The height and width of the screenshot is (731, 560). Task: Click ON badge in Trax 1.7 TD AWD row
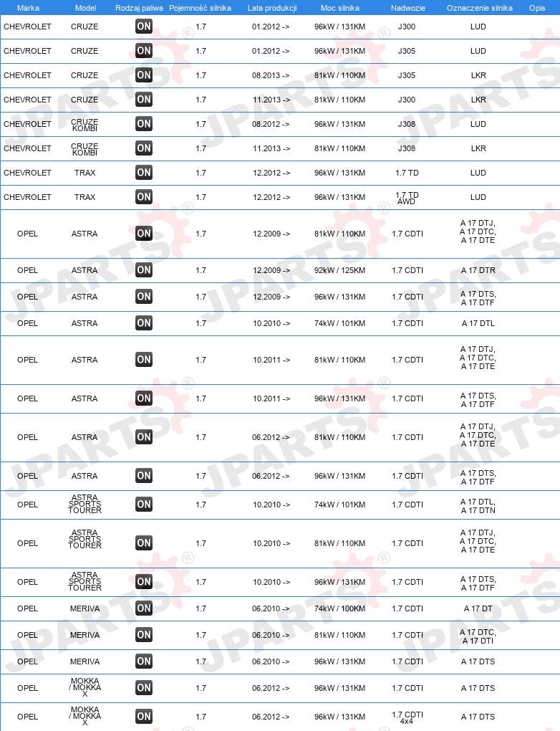coord(144,197)
